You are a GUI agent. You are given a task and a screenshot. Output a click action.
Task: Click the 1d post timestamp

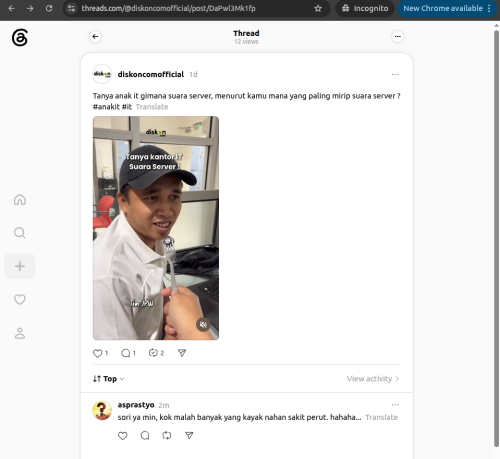pyautogui.click(x=193, y=74)
